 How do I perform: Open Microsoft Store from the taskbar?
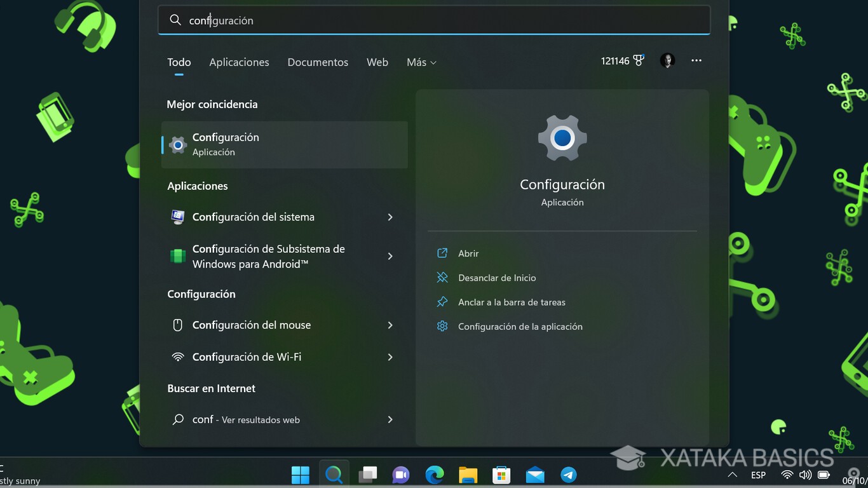click(501, 475)
